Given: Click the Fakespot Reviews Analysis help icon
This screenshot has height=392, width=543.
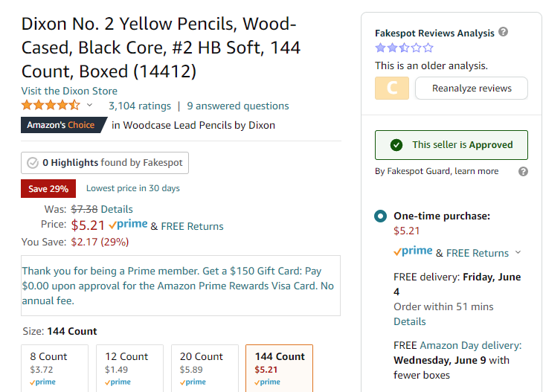Looking at the screenshot, I should point(503,32).
